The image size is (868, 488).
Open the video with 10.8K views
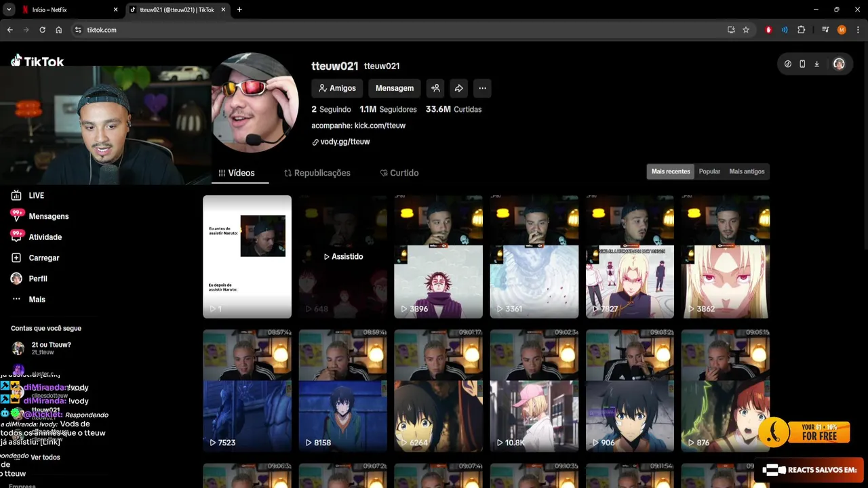[x=534, y=390]
